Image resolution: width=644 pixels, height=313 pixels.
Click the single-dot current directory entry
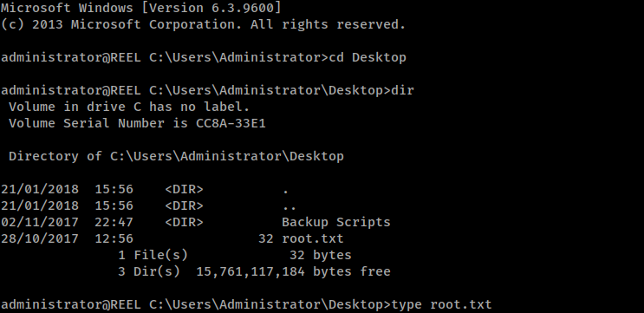[x=286, y=192]
